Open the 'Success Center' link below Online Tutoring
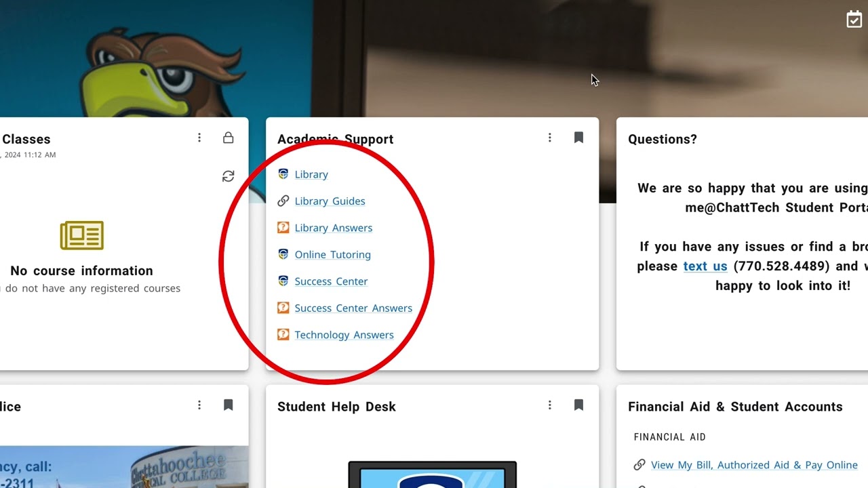Screen dimensions: 868x488 click(331, 281)
